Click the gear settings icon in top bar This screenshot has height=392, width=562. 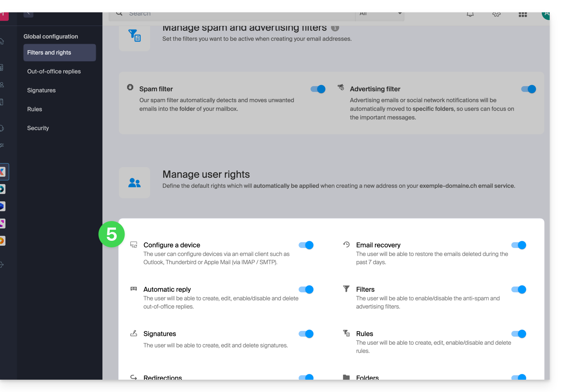(x=496, y=14)
